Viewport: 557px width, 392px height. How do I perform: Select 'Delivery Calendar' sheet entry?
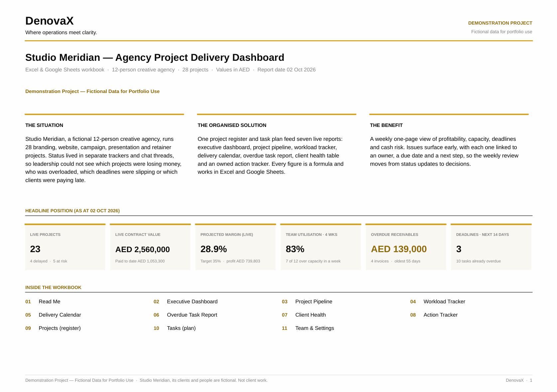[53, 315]
